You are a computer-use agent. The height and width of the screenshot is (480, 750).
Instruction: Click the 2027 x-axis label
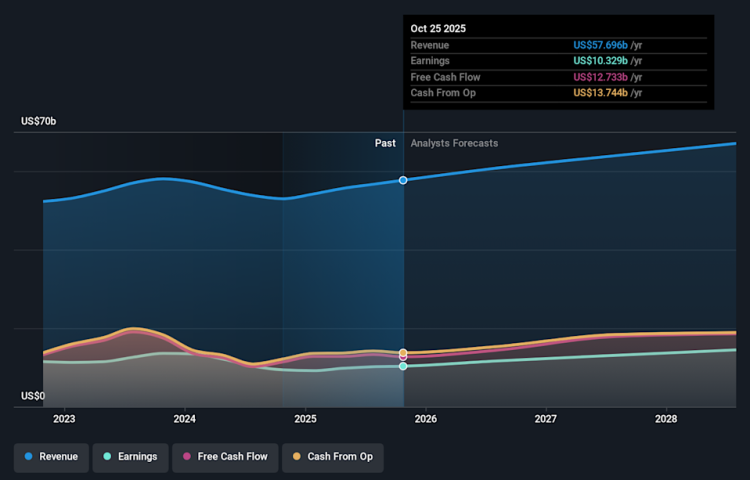[x=546, y=419]
